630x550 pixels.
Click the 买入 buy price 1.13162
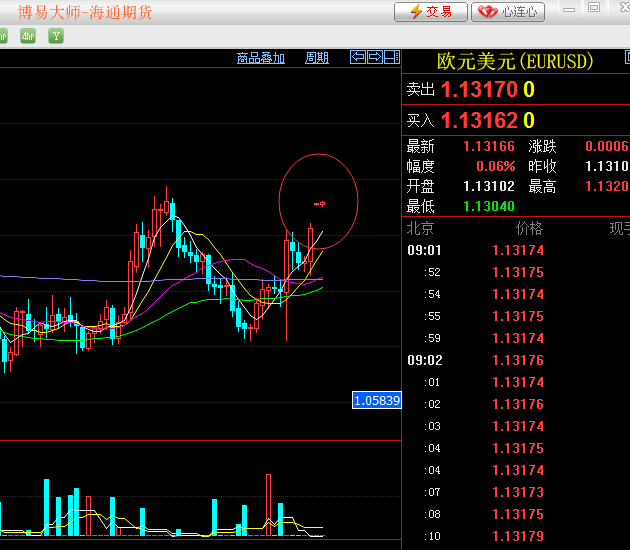tap(479, 121)
